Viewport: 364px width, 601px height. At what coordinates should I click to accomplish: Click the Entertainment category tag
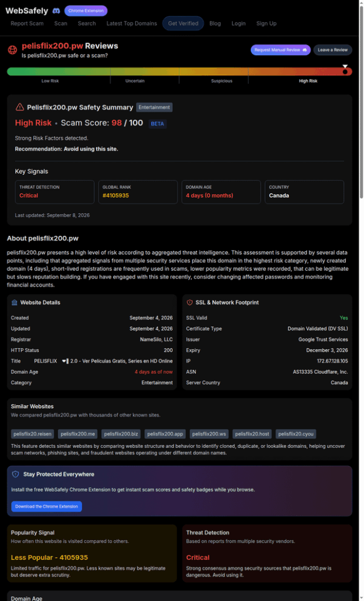point(154,107)
